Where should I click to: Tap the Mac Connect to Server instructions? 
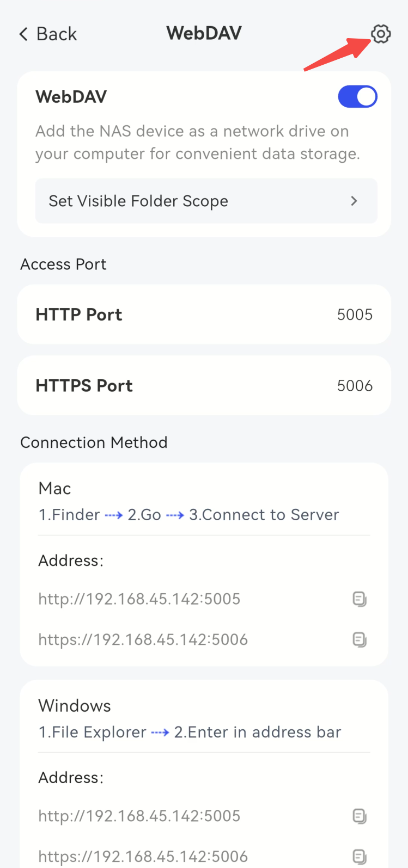pos(189,515)
